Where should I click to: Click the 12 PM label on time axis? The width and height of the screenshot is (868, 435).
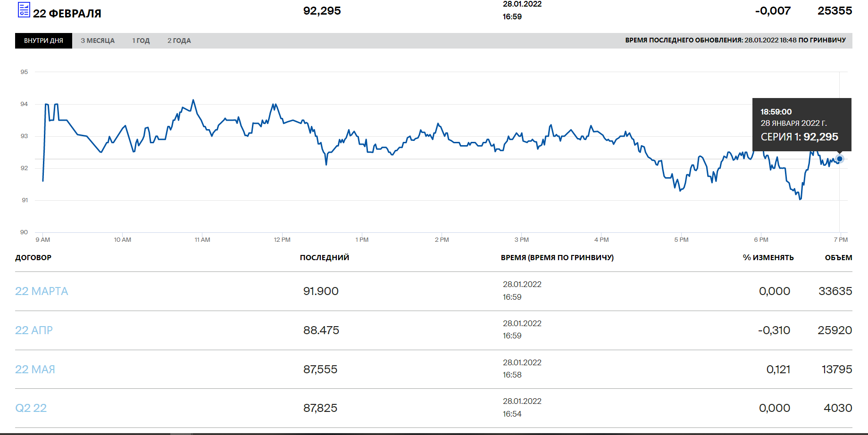(282, 240)
